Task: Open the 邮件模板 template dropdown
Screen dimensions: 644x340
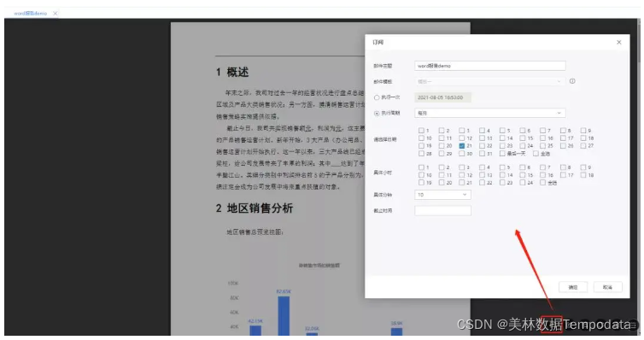Action: click(489, 82)
